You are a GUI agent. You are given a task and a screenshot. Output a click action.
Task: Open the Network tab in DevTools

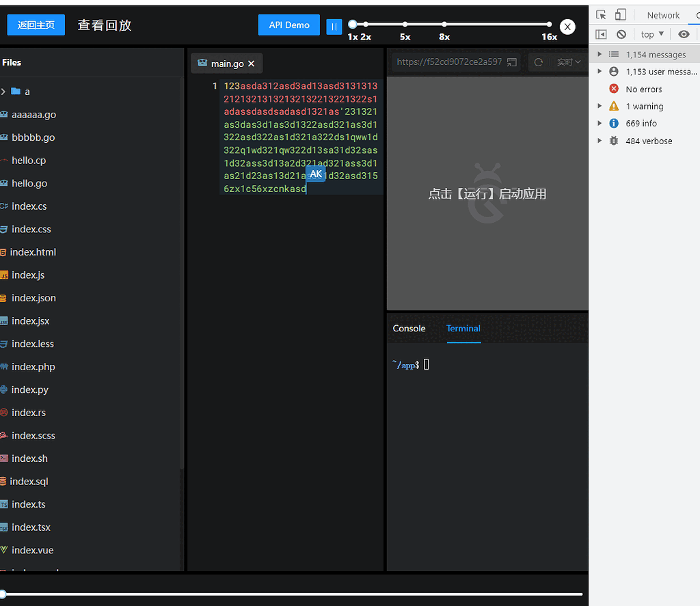pyautogui.click(x=663, y=15)
